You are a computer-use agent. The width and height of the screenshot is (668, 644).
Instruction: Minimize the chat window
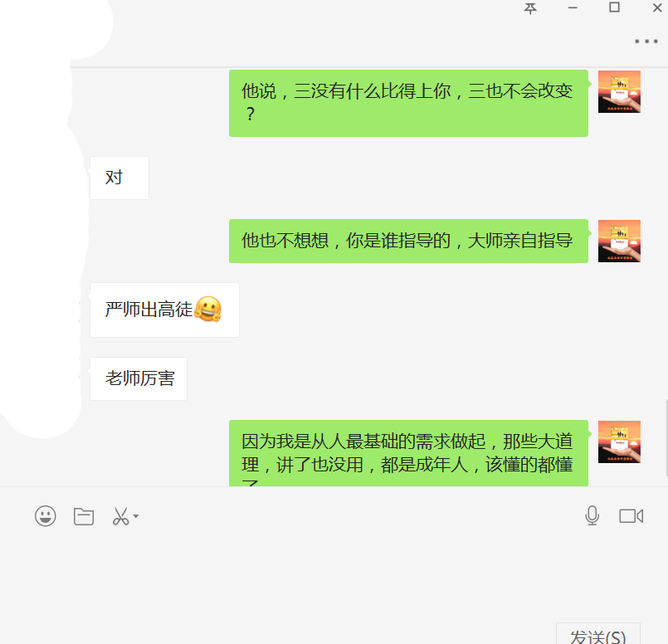coord(573,7)
